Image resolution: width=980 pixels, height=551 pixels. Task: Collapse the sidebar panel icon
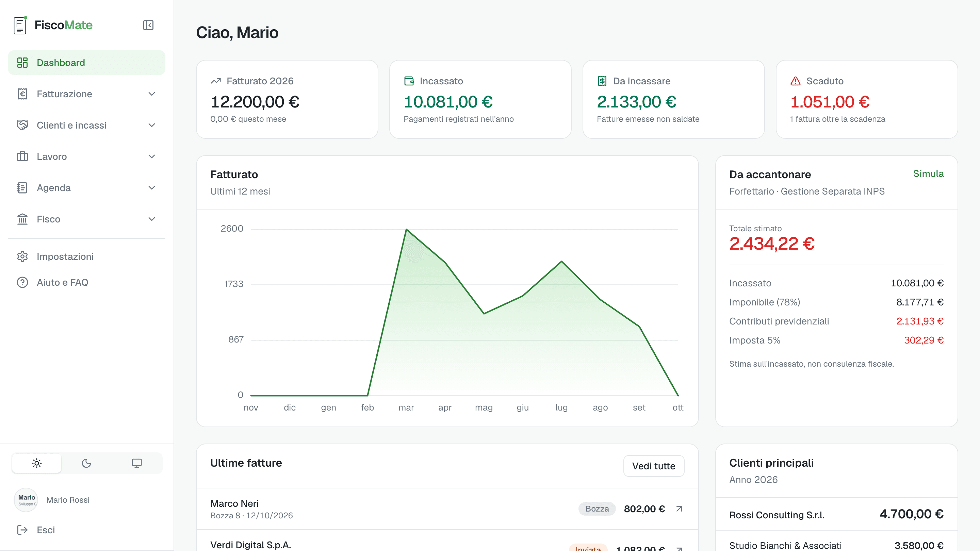[x=148, y=25]
